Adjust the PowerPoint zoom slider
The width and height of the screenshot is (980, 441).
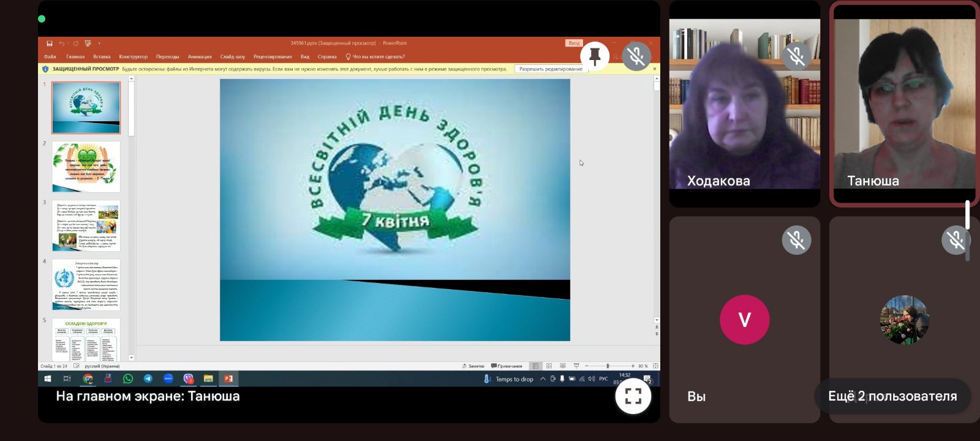tap(608, 366)
